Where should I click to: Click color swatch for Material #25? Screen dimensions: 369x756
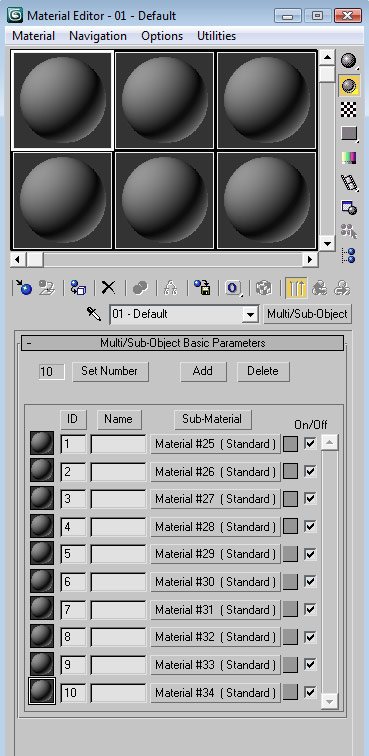[x=290, y=444]
